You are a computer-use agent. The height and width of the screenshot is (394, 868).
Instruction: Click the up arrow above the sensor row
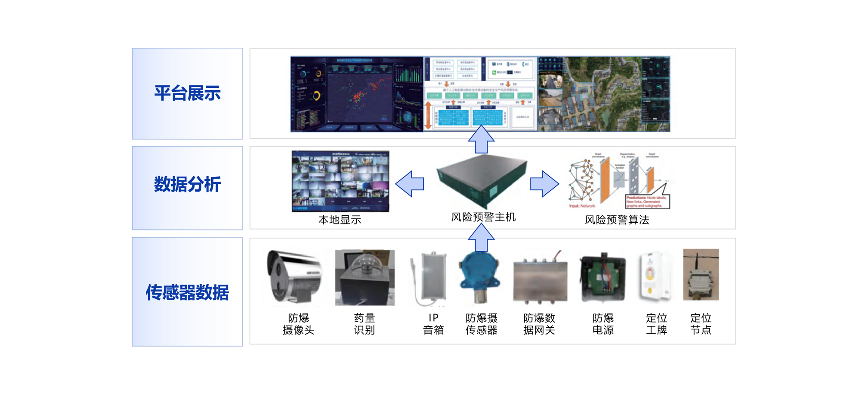pyautogui.click(x=481, y=237)
